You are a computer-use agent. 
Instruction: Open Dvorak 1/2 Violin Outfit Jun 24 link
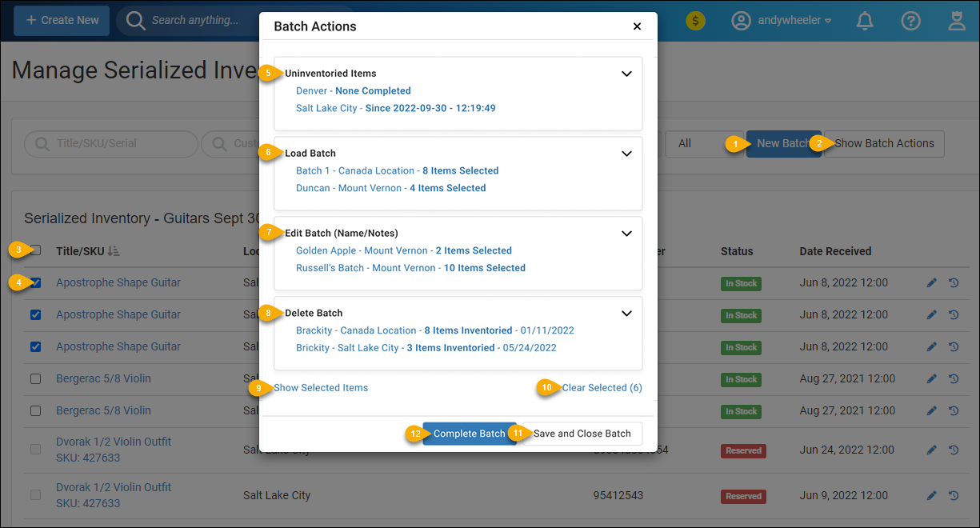(x=114, y=442)
